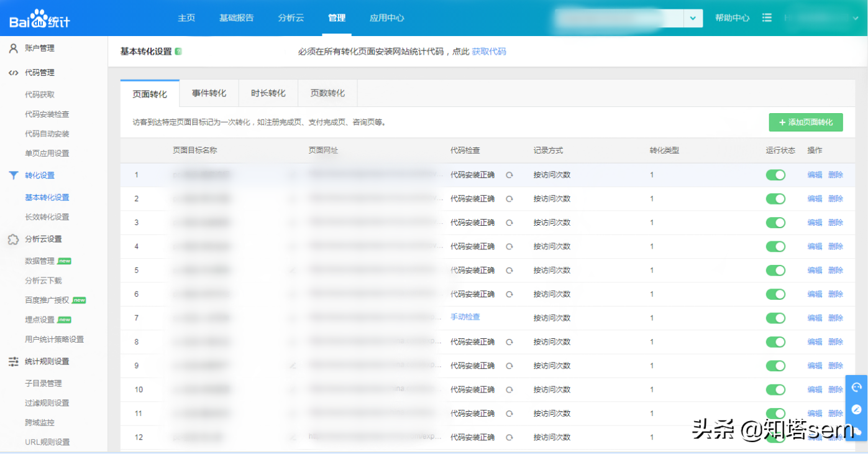Refresh code check for row 1
The image size is (868, 454).
509,175
